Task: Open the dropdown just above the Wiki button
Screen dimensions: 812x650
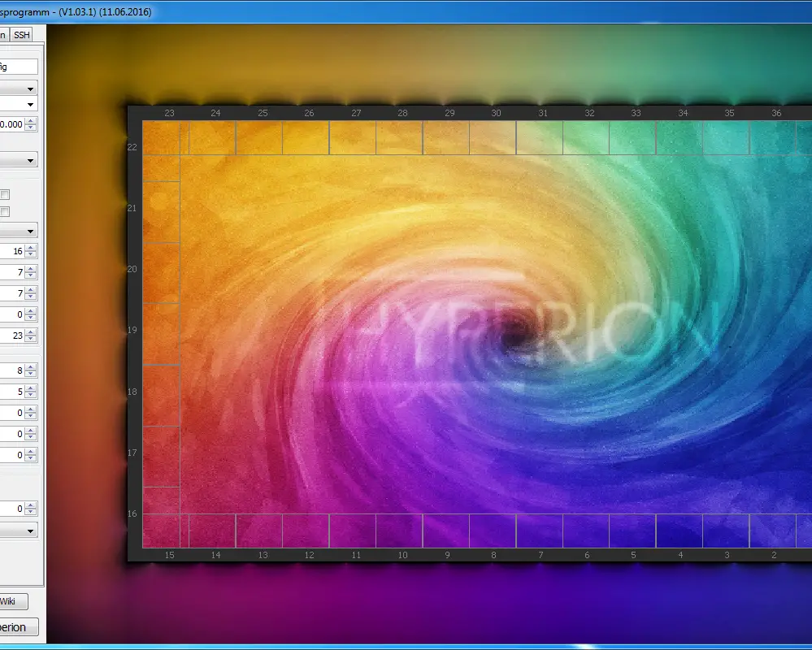Action: pyautogui.click(x=19, y=531)
